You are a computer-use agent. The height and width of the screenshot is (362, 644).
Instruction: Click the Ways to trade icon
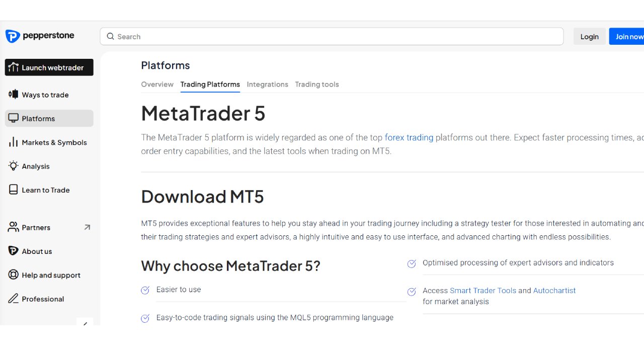coord(13,95)
